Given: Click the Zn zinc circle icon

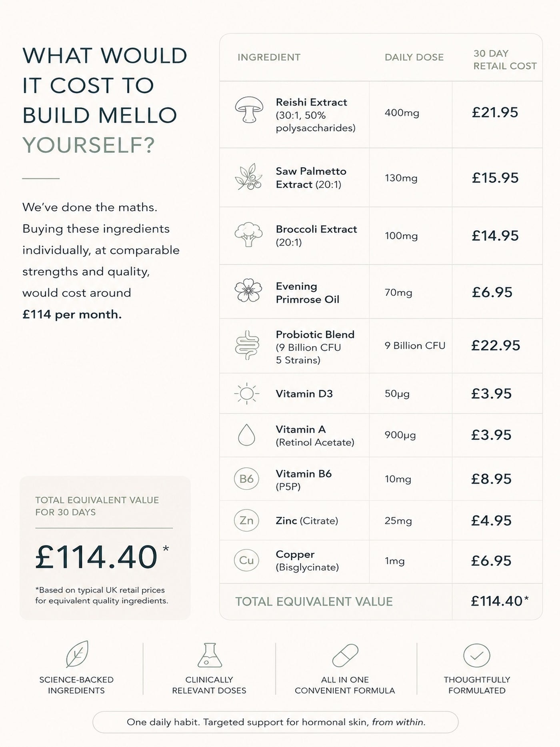Looking at the screenshot, I should tap(246, 520).
